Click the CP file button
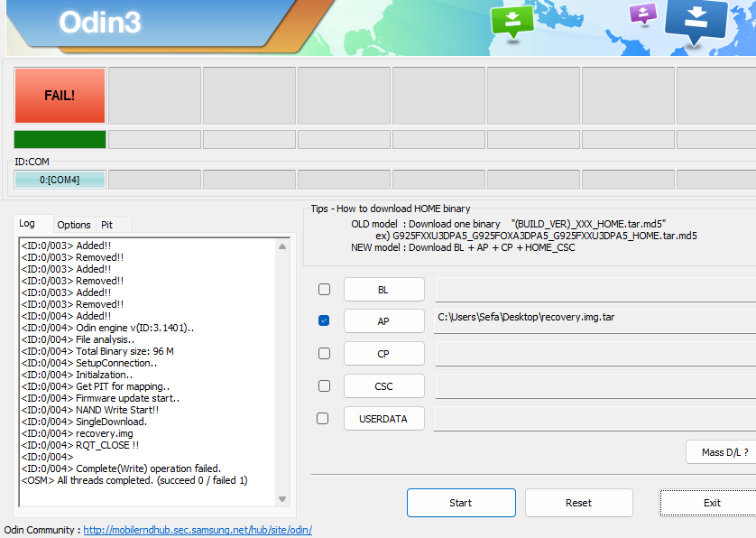Viewport: 756px width, 538px height. click(x=383, y=354)
